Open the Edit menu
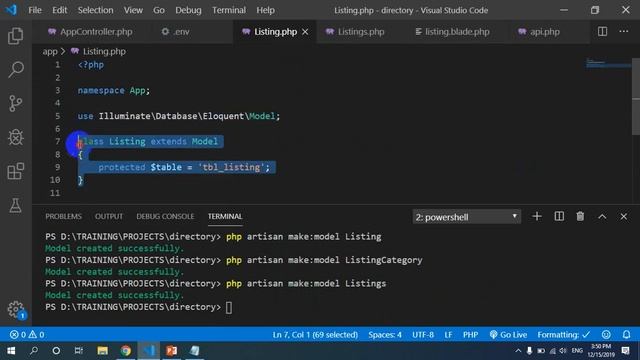This screenshot has width=640, height=360. point(60,10)
